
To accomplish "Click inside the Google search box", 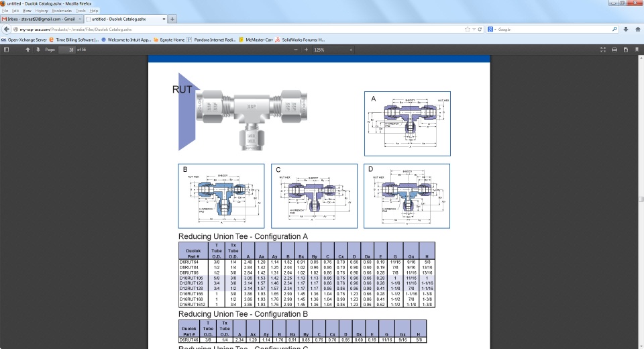I will click(x=555, y=30).
